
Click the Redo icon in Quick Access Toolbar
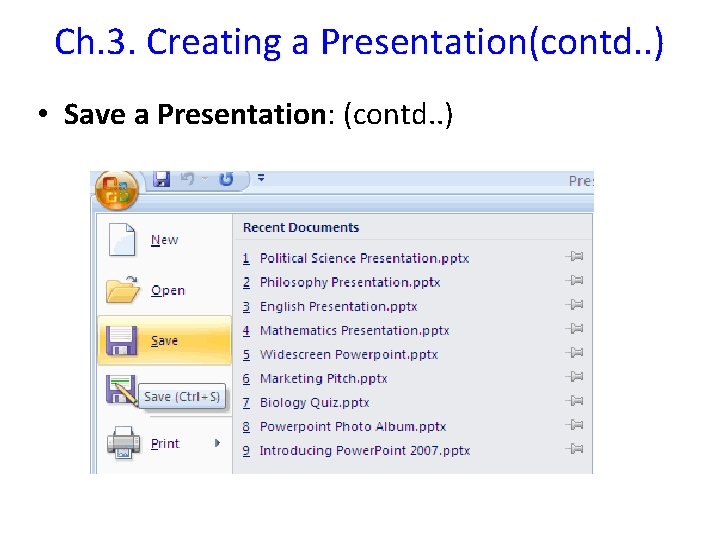coord(226,179)
